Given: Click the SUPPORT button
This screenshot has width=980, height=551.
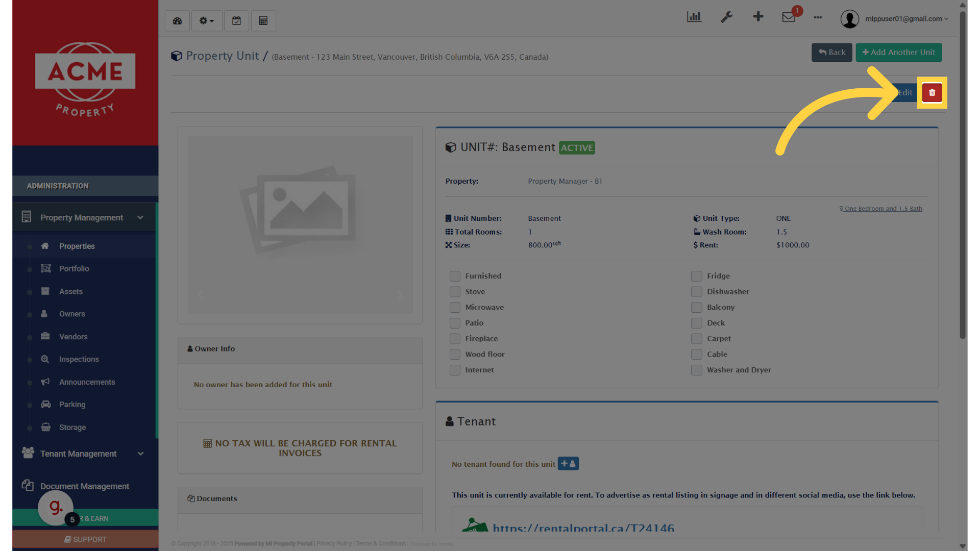Looking at the screenshot, I should pyautogui.click(x=85, y=540).
